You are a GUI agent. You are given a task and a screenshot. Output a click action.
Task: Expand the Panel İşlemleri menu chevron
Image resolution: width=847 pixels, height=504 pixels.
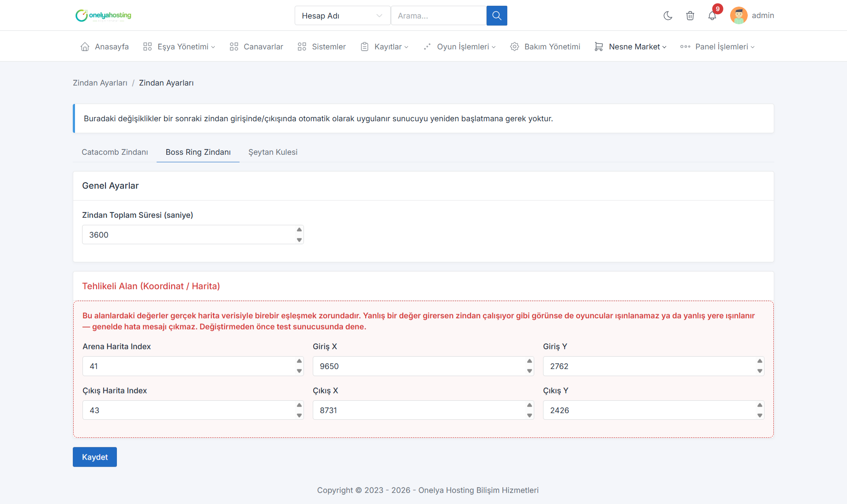(x=753, y=47)
